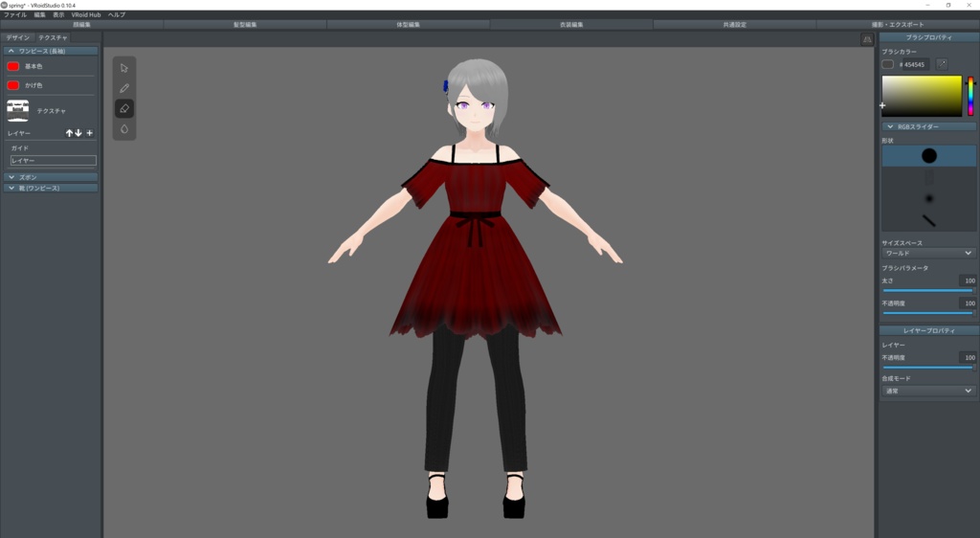Viewport: 980px width, 538px height.
Task: Switch to the 共通設定 tab
Action: coord(734,24)
